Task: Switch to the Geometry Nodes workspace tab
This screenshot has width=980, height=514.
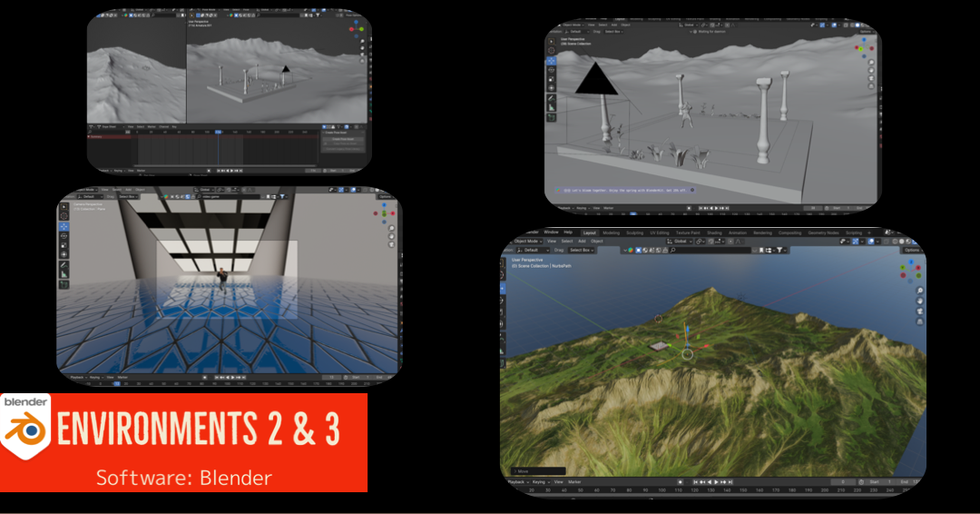Action: click(x=823, y=232)
